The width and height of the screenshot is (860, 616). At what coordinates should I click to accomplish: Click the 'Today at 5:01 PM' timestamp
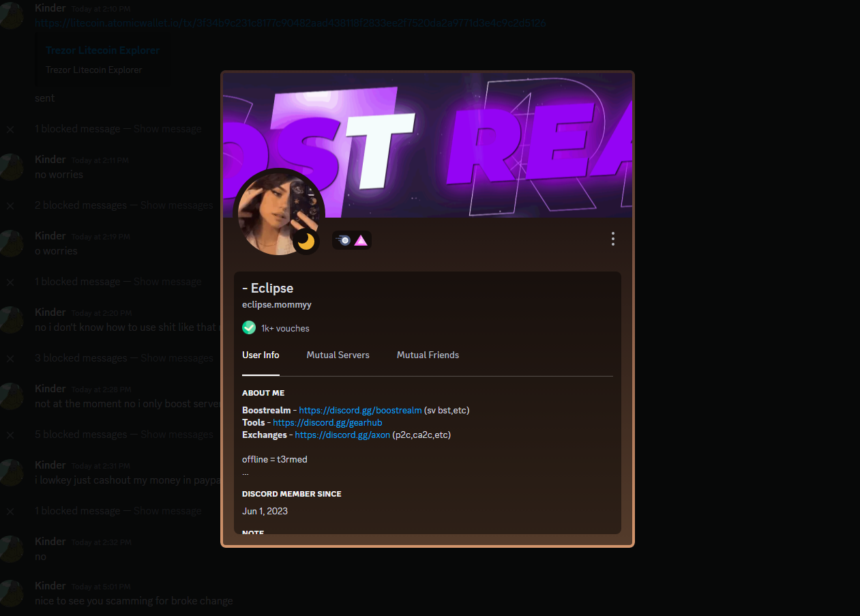[101, 587]
